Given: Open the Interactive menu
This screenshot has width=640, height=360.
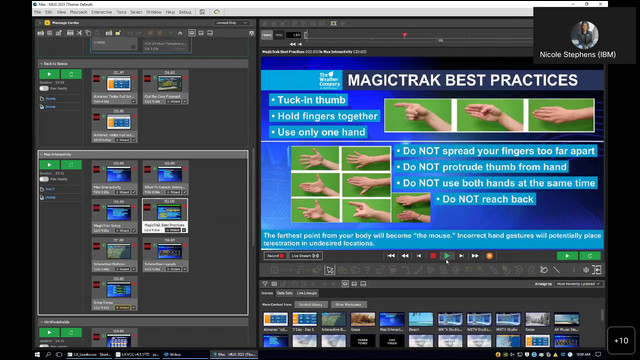Looking at the screenshot, I should click(x=102, y=12).
